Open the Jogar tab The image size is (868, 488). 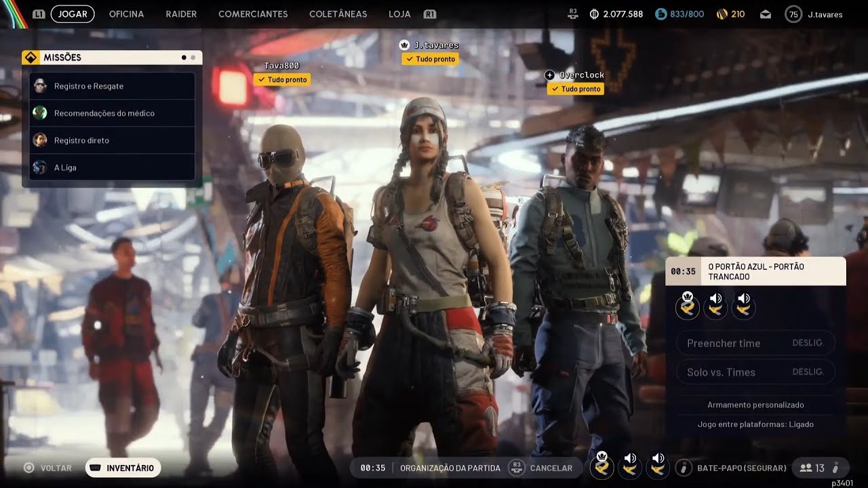pyautogui.click(x=73, y=14)
